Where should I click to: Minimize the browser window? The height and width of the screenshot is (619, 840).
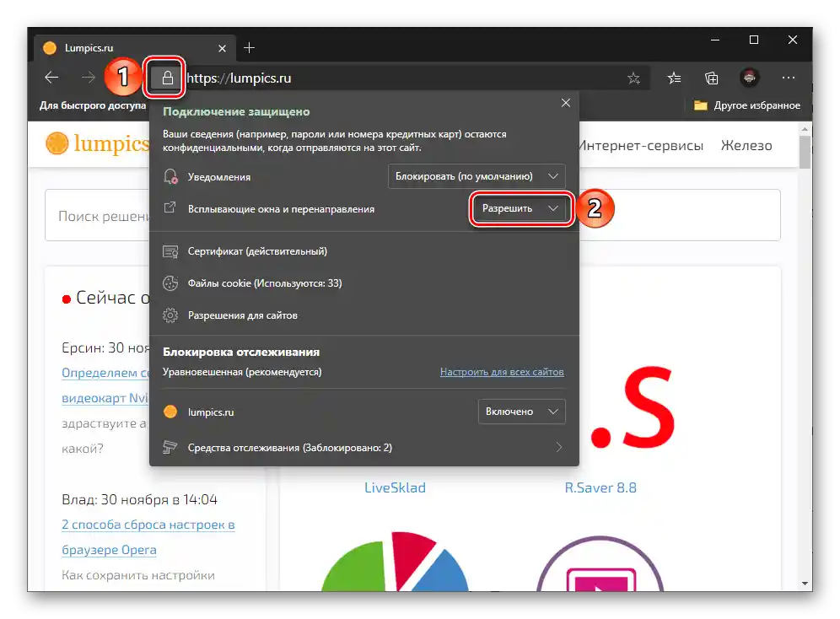(x=714, y=40)
